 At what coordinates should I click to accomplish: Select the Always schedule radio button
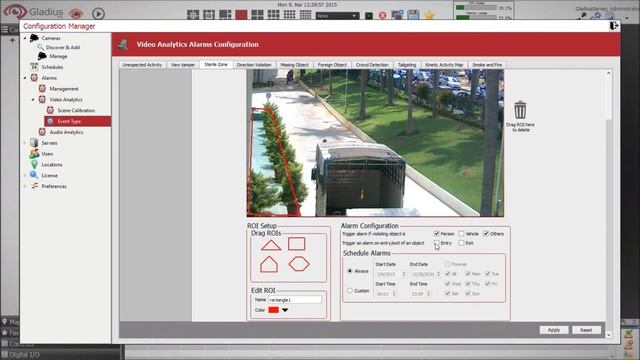pos(350,271)
